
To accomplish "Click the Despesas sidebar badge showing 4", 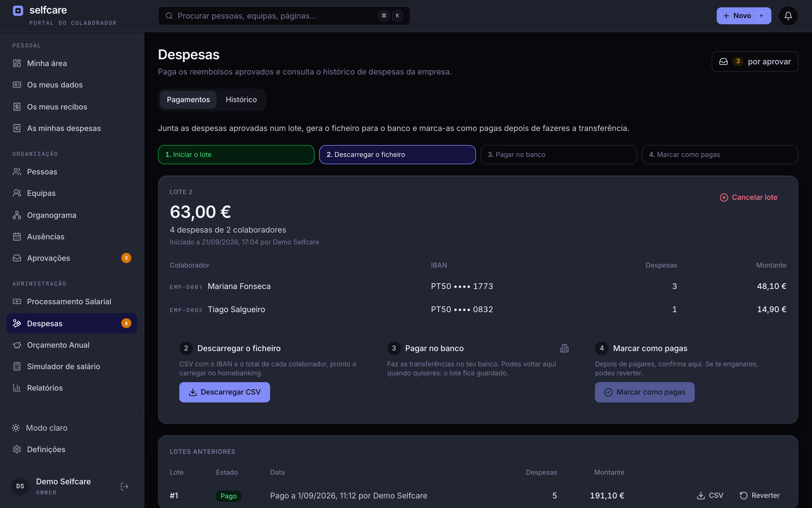I will point(126,323).
